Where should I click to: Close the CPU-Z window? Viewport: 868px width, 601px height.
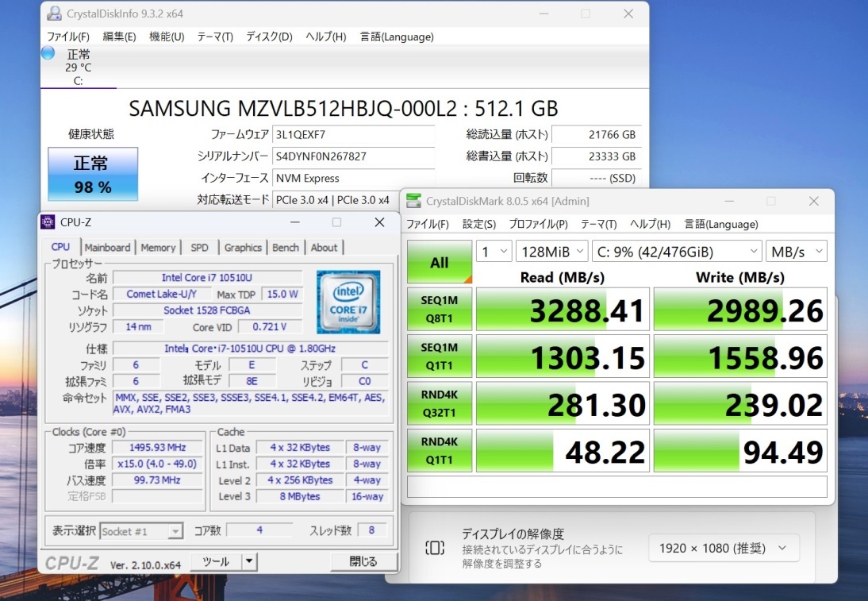click(379, 222)
